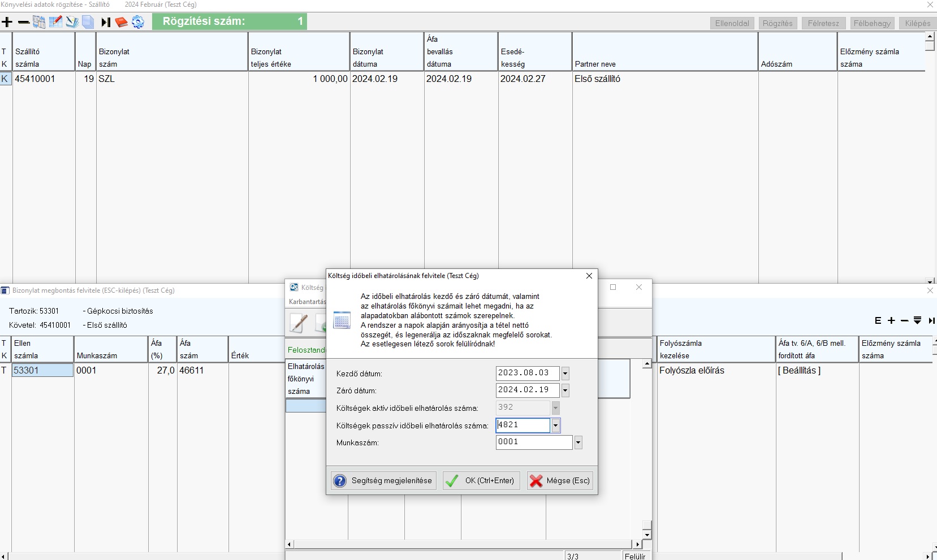Screen dimensions: 937x560
Task: Click the [ Beállítás ] cell link
Action: pos(799,371)
